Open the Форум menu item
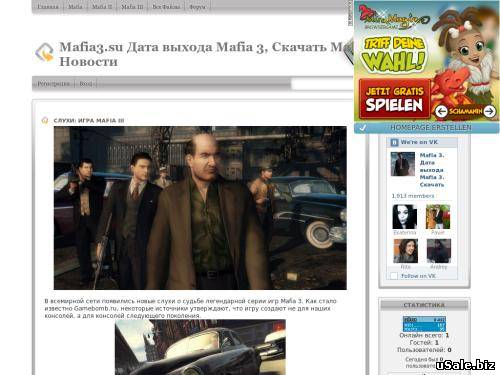The width and height of the screenshot is (500, 375). (x=197, y=7)
